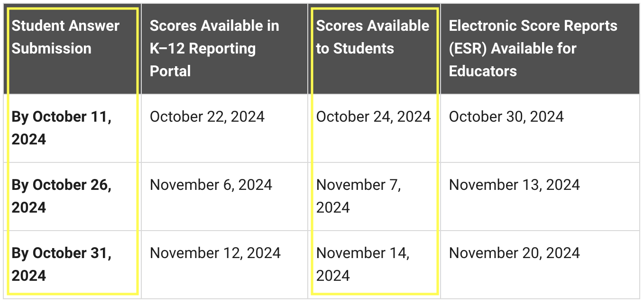This screenshot has height=304, width=644.
Task: Select the Electronic Score Reports (ESR) header
Action: [533, 48]
